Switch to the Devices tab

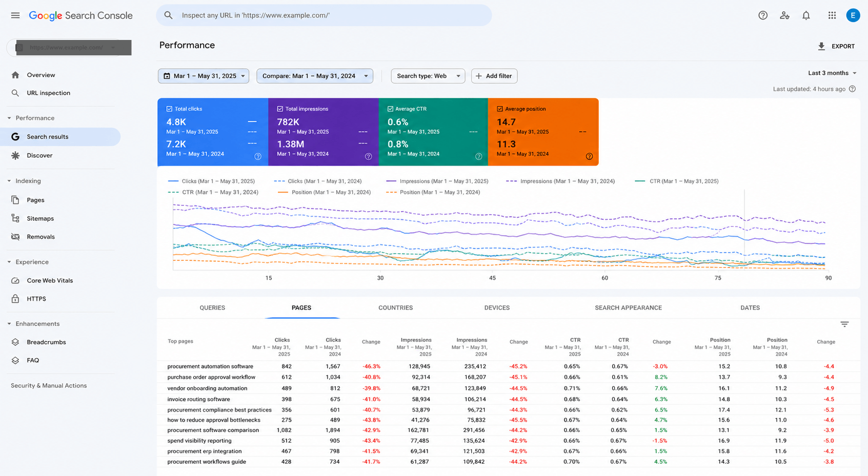click(x=497, y=308)
